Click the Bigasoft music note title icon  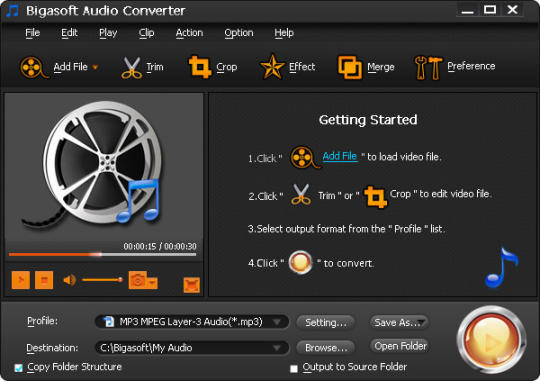click(12, 11)
